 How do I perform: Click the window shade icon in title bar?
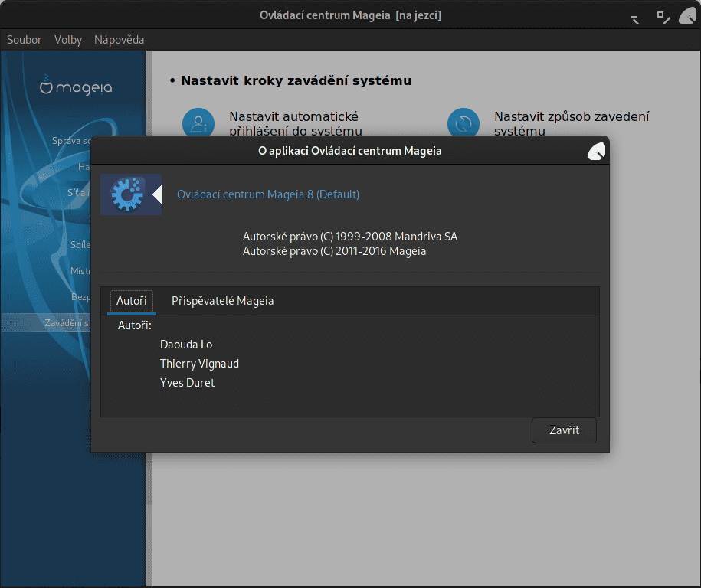pyautogui.click(x=634, y=17)
